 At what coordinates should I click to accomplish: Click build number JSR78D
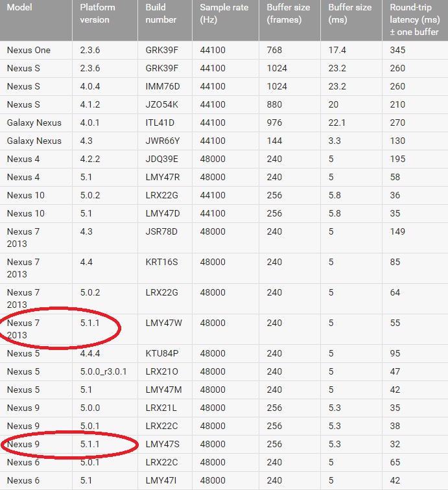point(161,231)
